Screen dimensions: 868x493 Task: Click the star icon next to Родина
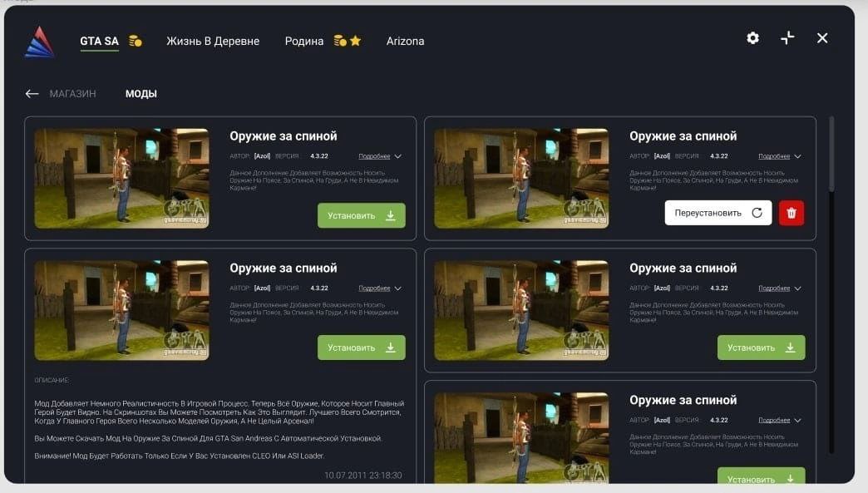356,41
